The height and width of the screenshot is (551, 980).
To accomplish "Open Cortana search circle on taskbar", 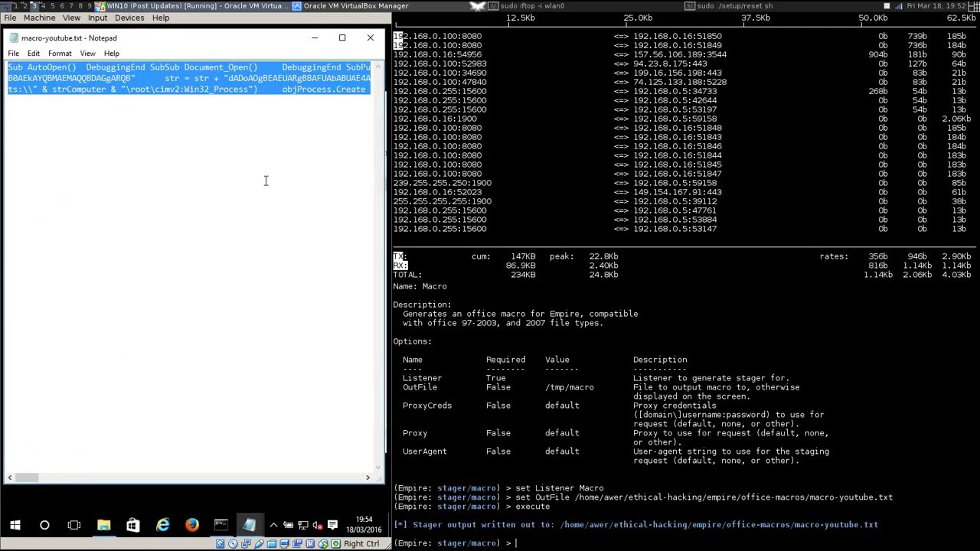I will pos(44,525).
